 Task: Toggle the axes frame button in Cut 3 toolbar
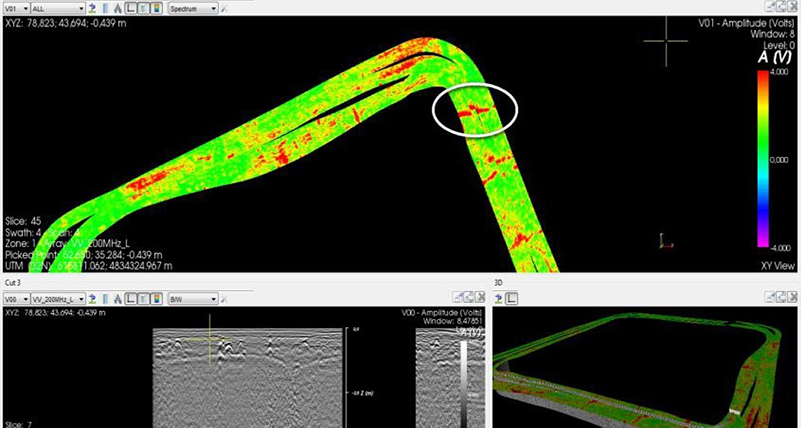tap(131, 298)
